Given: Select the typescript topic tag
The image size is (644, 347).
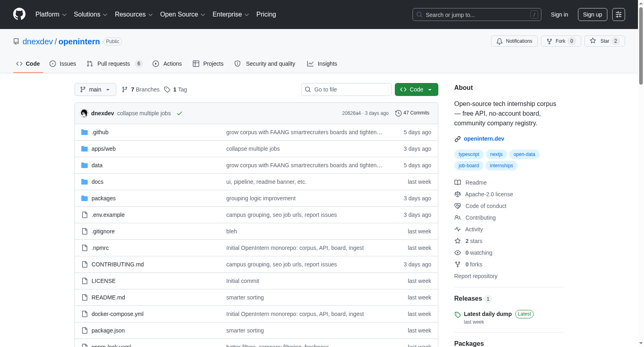Looking at the screenshot, I should pyautogui.click(x=469, y=154).
